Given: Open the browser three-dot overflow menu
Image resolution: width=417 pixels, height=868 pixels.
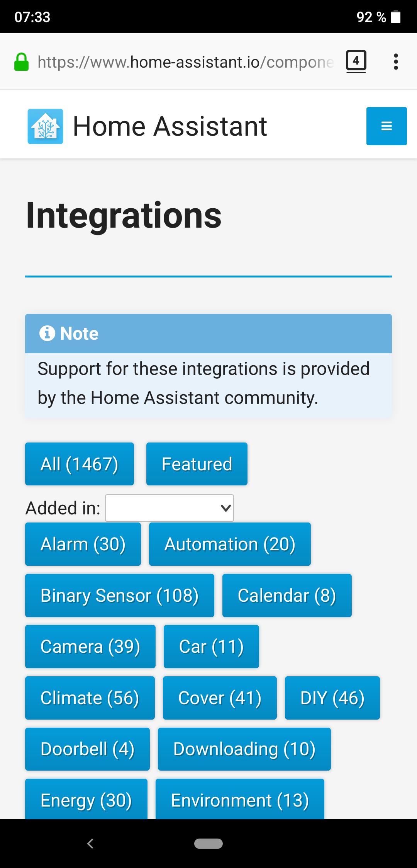Looking at the screenshot, I should pos(396,61).
